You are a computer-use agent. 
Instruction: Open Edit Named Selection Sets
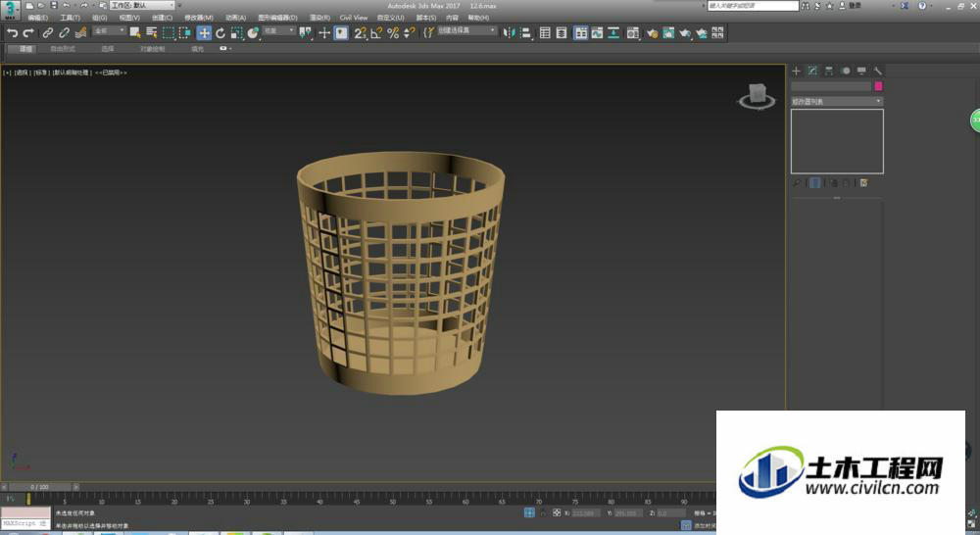[429, 32]
